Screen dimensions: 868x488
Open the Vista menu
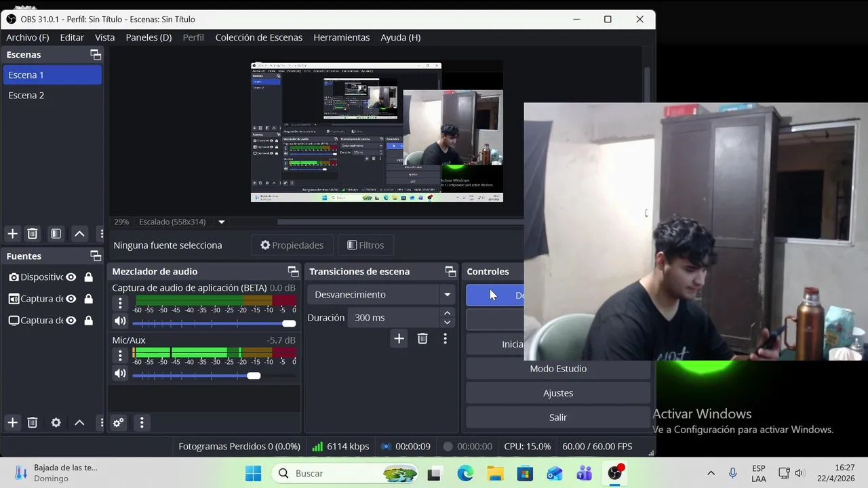point(104,37)
